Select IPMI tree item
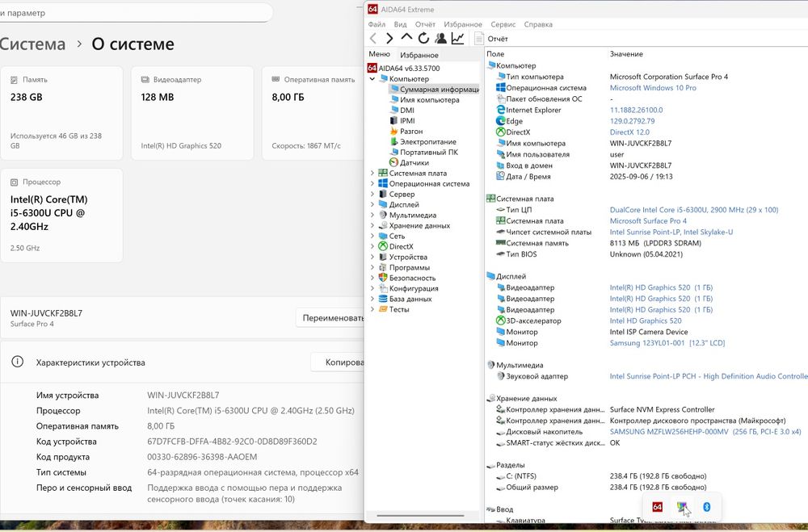Image resolution: width=808 pixels, height=532 pixels. (402, 120)
